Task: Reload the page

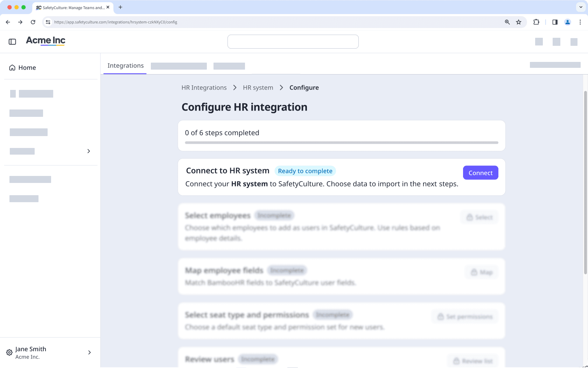Action: tap(33, 22)
